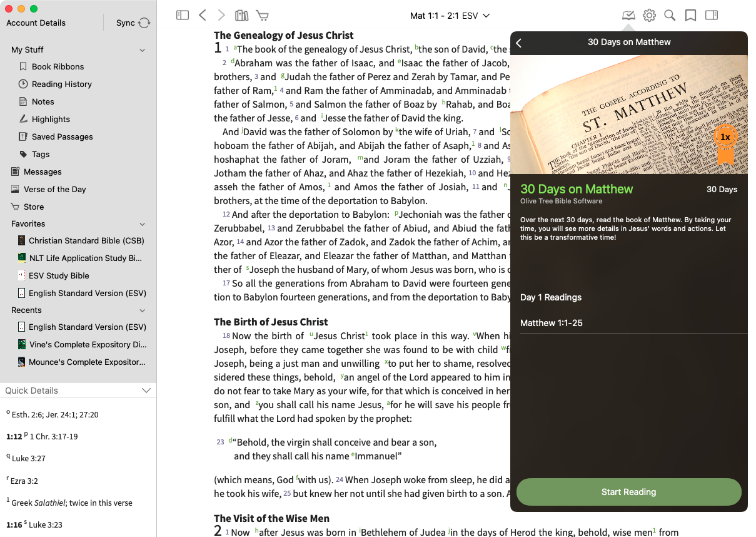Viewport: 756px width, 537px height.
Task: Go back using the left arrow
Action: (202, 15)
